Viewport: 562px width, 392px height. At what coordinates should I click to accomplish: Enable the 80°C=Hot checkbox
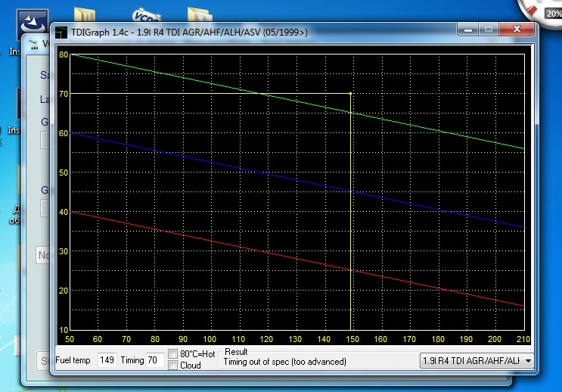[173, 353]
